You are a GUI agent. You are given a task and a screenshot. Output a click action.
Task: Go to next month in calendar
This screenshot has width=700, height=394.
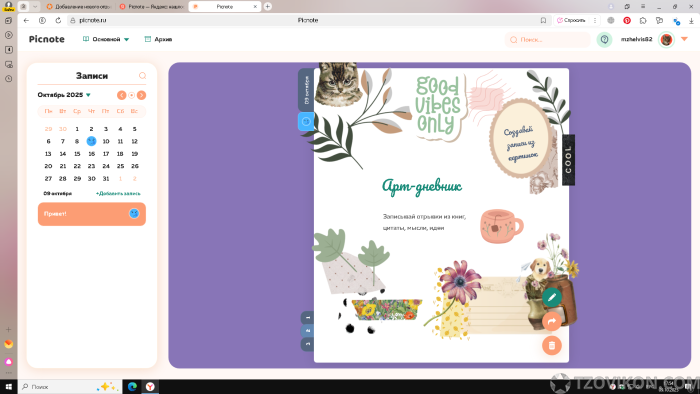point(142,95)
